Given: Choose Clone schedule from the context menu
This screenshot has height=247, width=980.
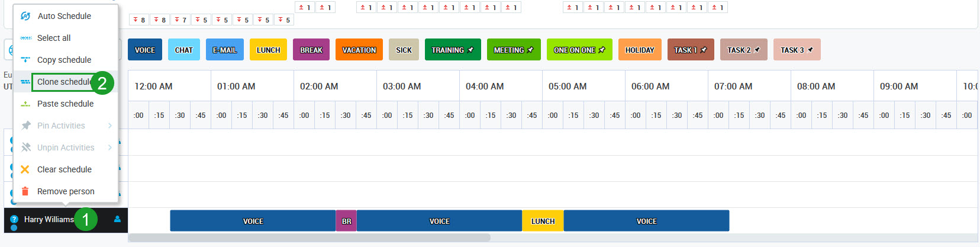Looking at the screenshot, I should [63, 82].
